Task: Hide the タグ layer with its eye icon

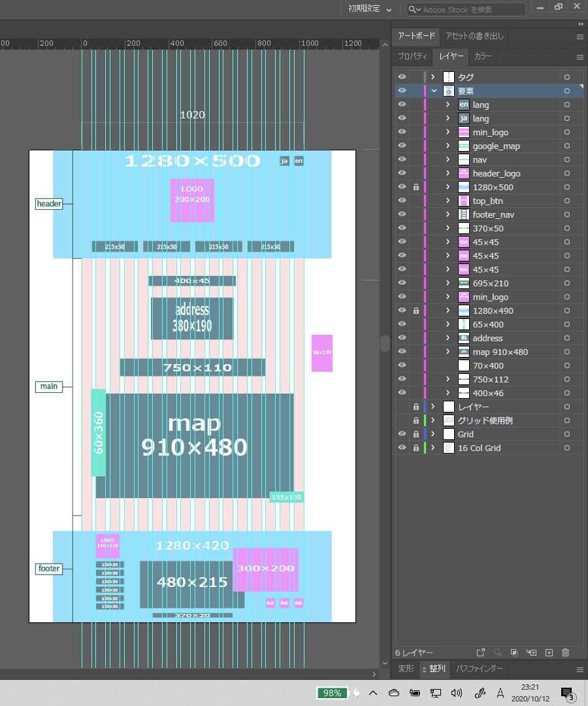Action: point(402,77)
